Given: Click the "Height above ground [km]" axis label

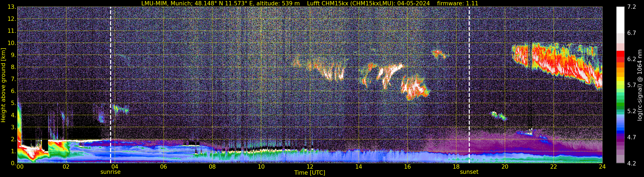Looking at the screenshot, I should [3, 85].
